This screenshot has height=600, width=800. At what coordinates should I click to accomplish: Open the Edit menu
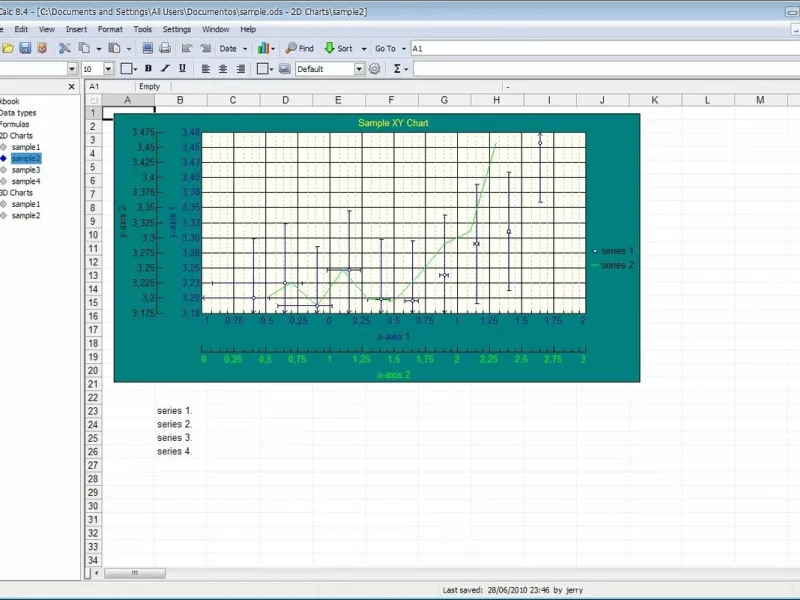tap(21, 29)
